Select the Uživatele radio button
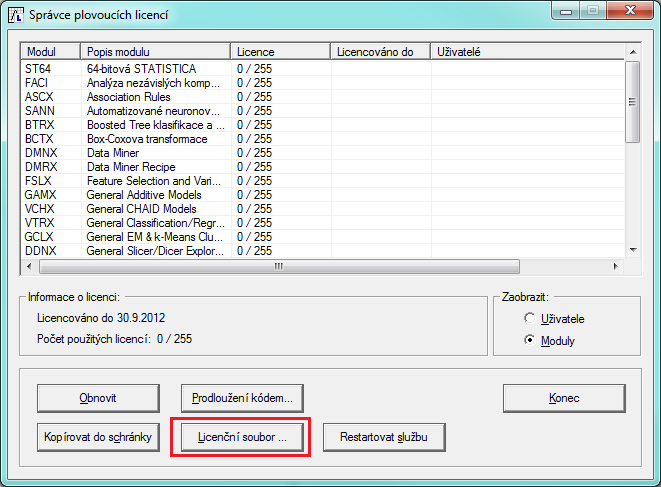Image resolution: width=661 pixels, height=487 pixels. click(529, 318)
